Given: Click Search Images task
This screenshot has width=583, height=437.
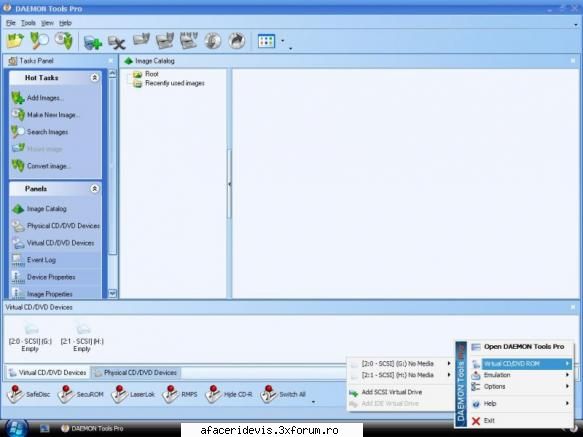Looking at the screenshot, I should (x=40, y=132).
